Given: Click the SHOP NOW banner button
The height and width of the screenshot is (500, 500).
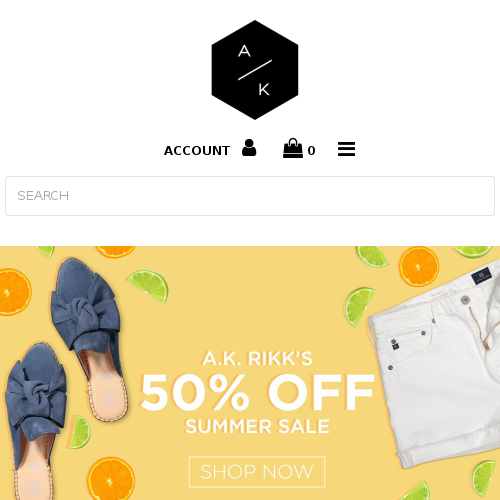Looking at the screenshot, I should pos(257,472).
